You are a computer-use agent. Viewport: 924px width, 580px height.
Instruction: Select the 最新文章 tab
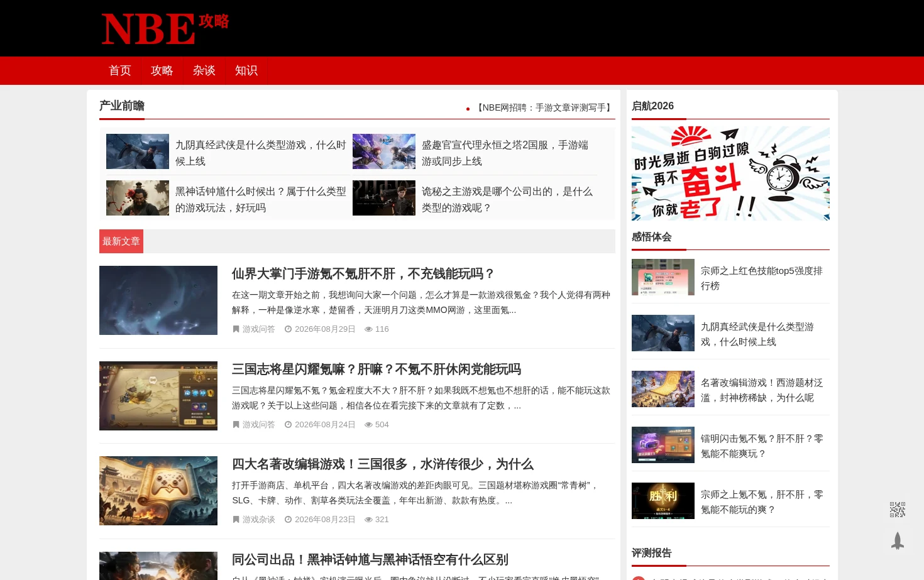click(x=121, y=241)
